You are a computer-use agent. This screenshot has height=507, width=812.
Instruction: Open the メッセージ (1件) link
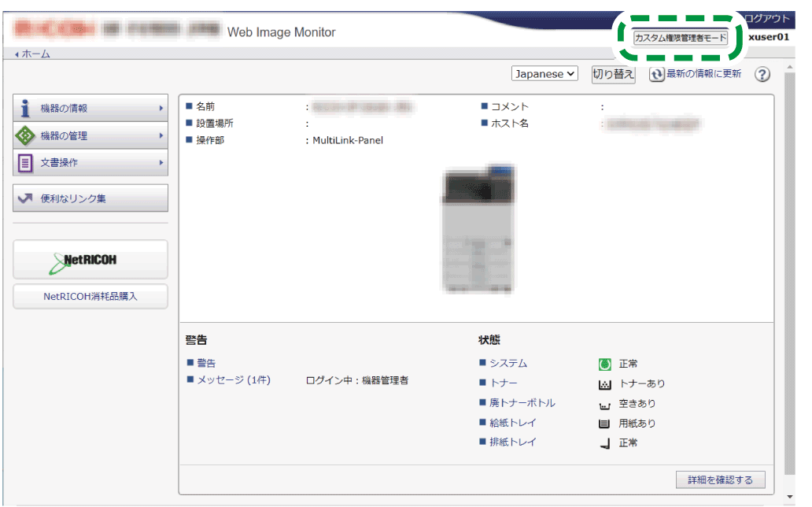234,380
